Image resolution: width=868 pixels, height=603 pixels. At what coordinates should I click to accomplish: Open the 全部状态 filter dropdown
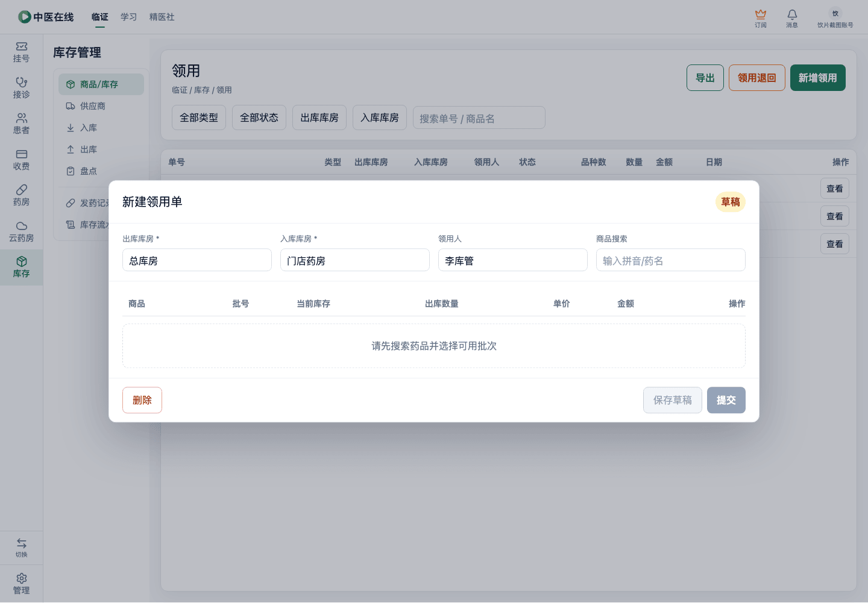pos(259,117)
